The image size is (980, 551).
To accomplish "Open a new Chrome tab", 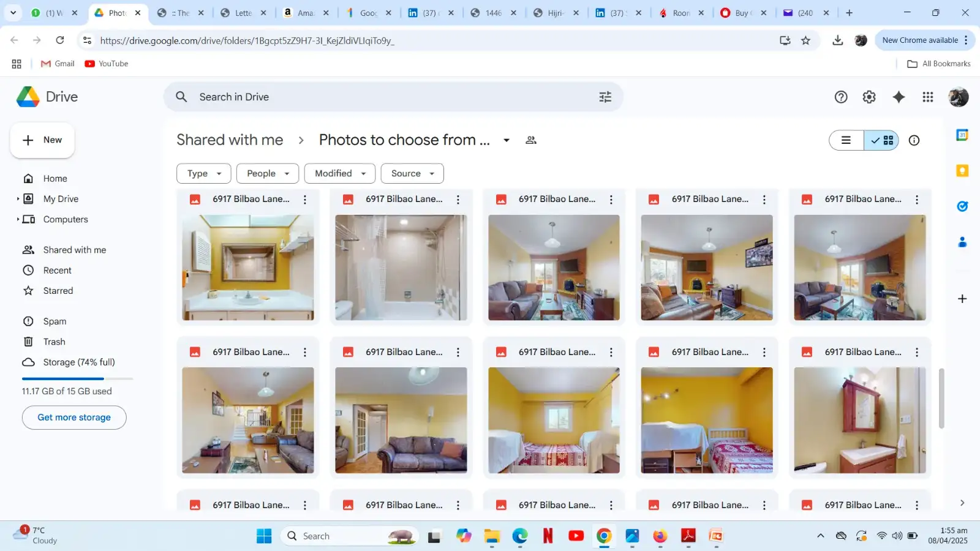I will point(849,12).
